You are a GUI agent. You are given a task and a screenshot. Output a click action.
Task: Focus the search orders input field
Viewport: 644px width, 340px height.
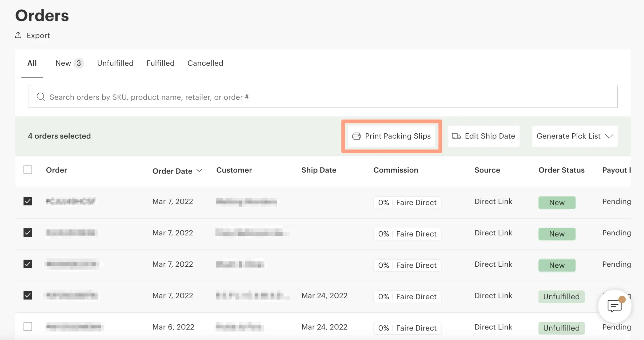click(322, 97)
